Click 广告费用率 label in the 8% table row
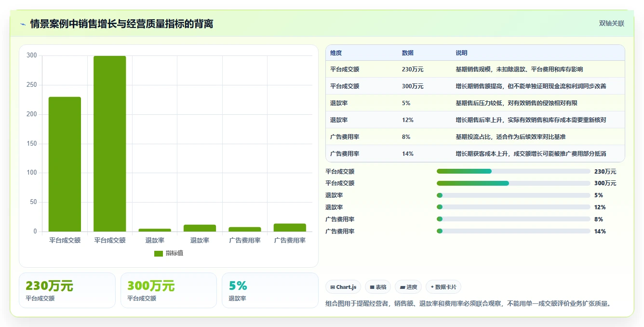The width and height of the screenshot is (644, 327). click(x=345, y=137)
